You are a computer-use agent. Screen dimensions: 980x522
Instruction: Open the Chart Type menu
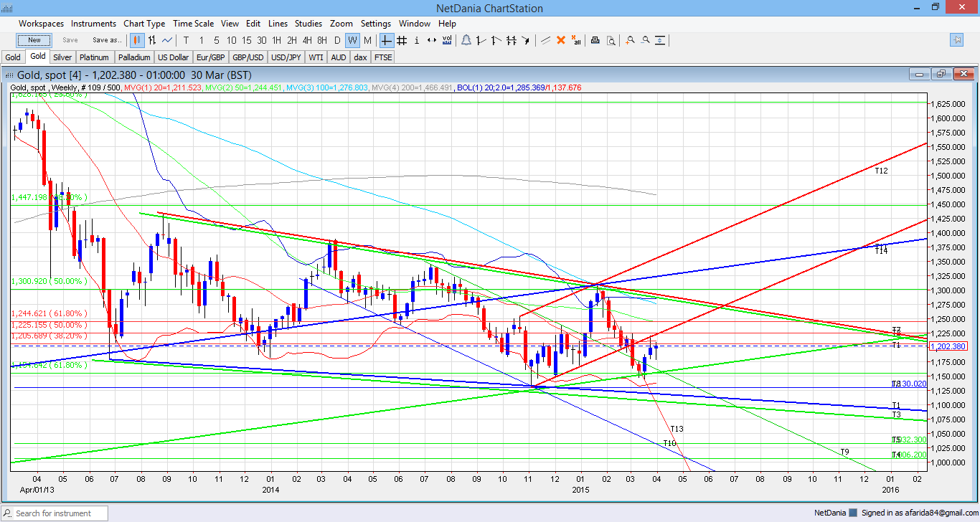(x=144, y=24)
